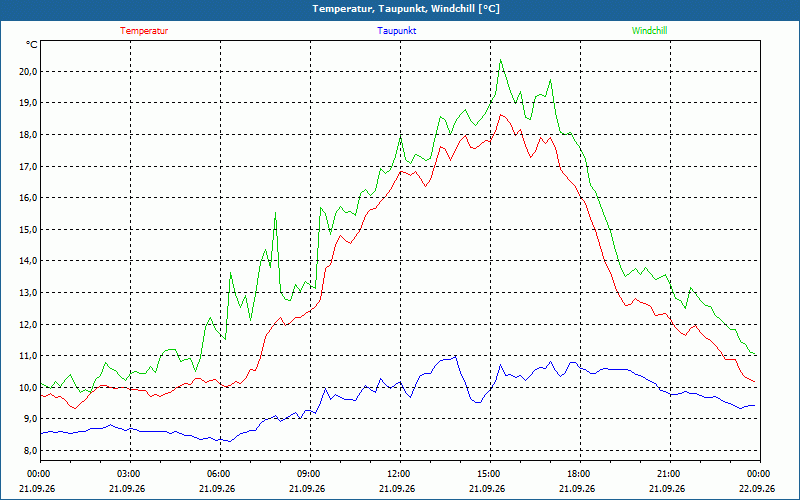Click the '15:00' time label
The image size is (800, 500).
coord(490,474)
